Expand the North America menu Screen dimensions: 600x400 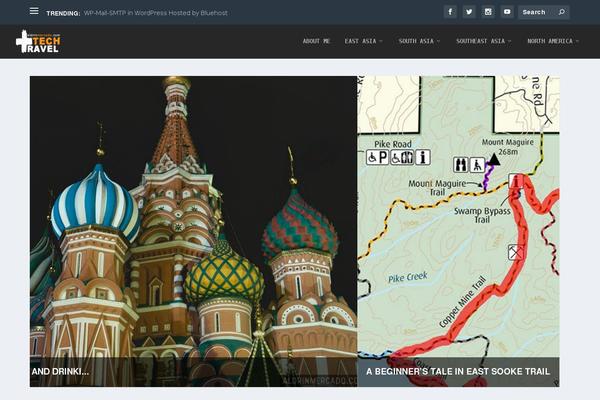point(553,41)
